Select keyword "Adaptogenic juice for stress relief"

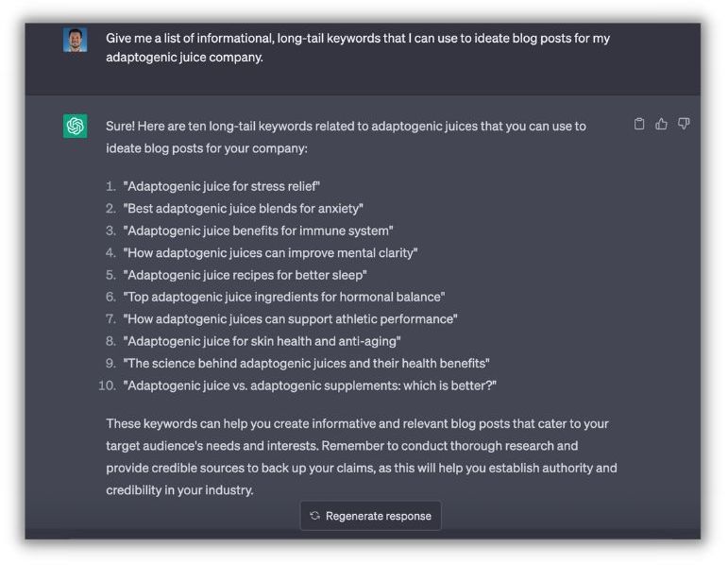(222, 186)
